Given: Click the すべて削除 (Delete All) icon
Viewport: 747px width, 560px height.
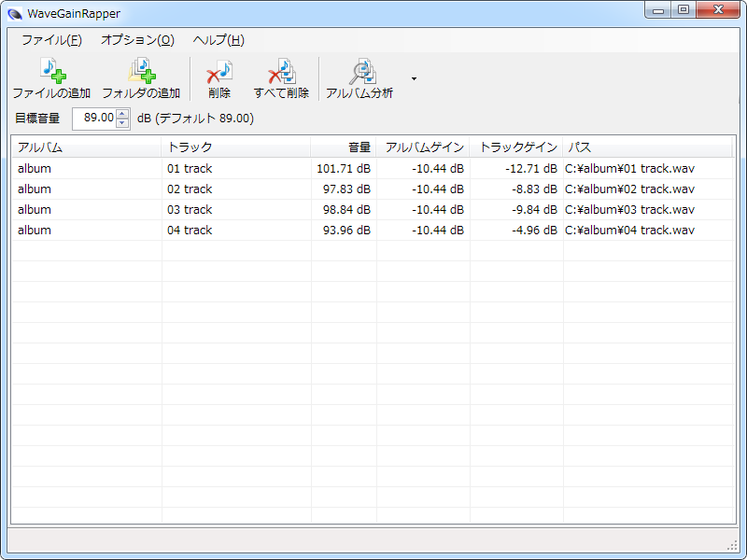Looking at the screenshot, I should point(281,72).
